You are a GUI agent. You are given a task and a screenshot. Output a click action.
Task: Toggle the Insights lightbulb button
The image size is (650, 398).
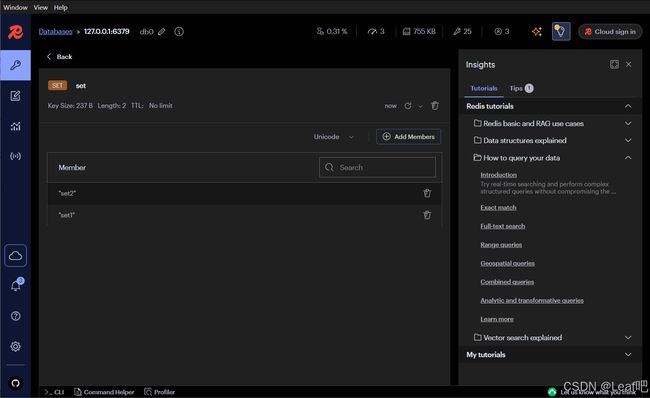click(x=561, y=32)
